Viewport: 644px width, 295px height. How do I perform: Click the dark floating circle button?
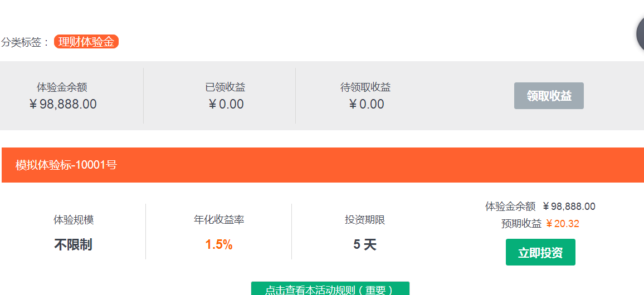(640, 35)
